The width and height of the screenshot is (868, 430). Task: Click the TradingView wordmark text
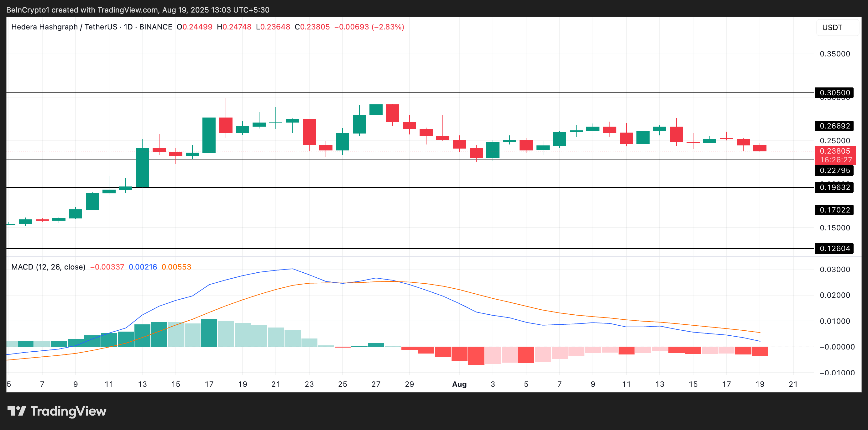(x=68, y=411)
